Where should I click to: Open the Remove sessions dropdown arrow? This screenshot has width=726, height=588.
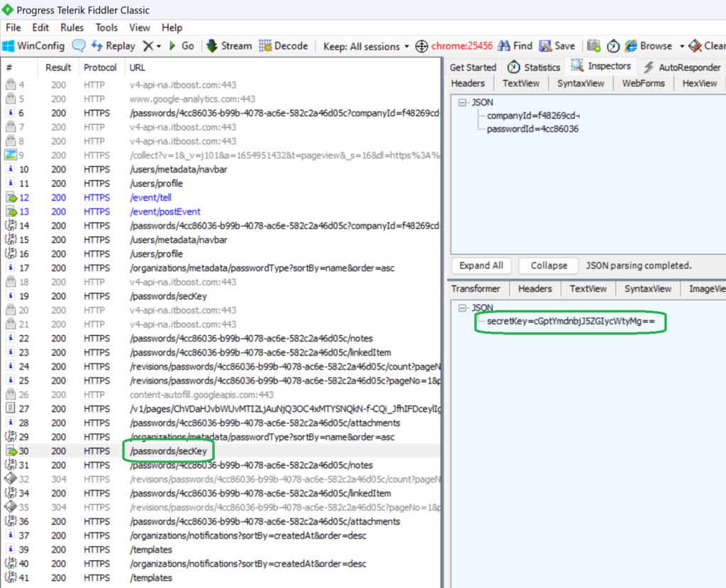point(159,46)
